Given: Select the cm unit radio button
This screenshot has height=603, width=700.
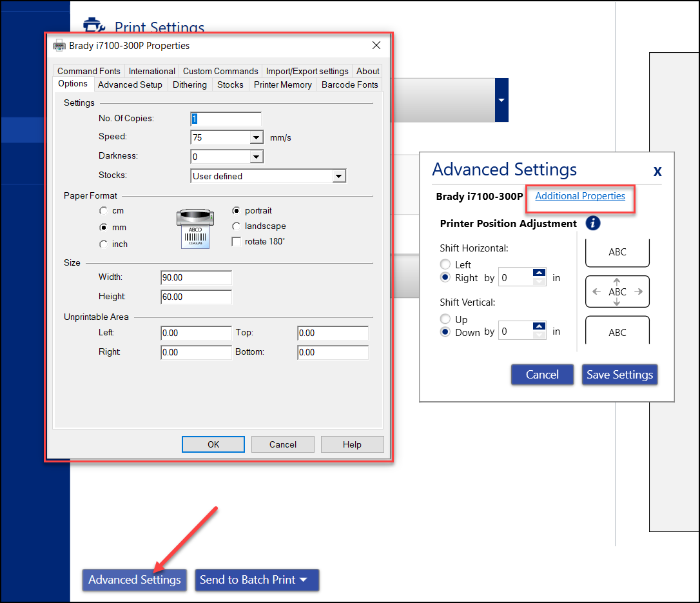Looking at the screenshot, I should coord(104,210).
